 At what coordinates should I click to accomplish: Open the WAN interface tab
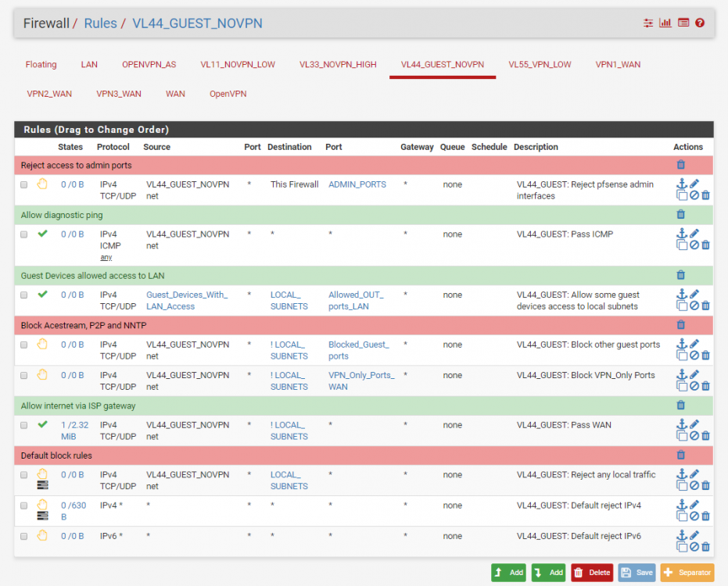(x=175, y=94)
